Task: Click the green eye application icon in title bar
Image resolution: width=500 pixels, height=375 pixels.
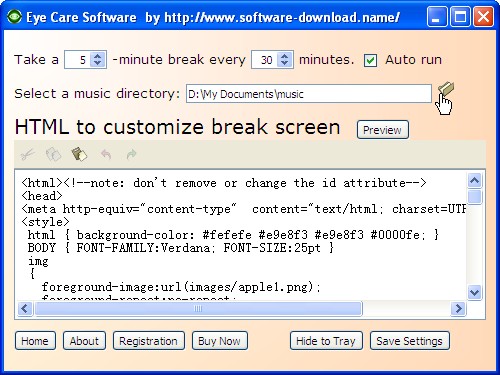Action: (14, 17)
